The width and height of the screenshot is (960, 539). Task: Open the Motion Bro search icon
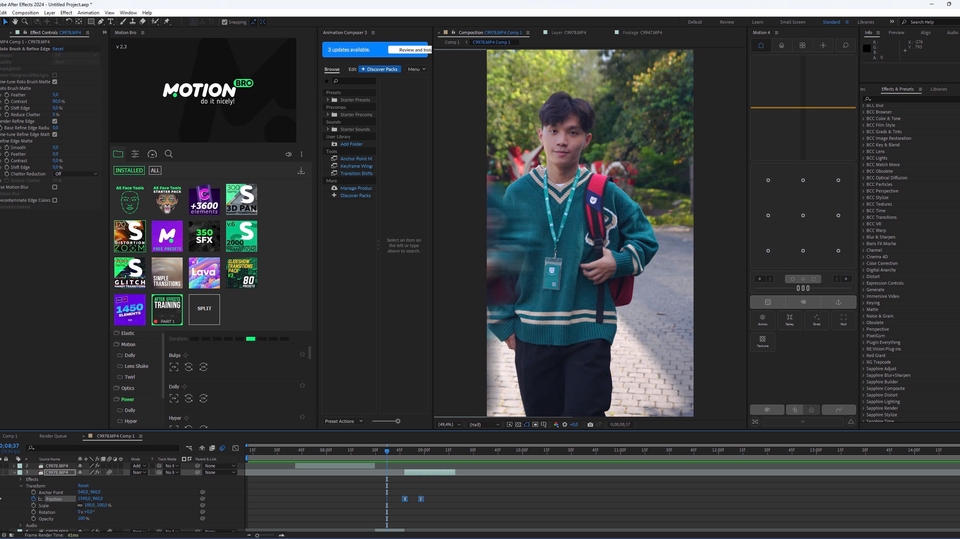coord(168,154)
